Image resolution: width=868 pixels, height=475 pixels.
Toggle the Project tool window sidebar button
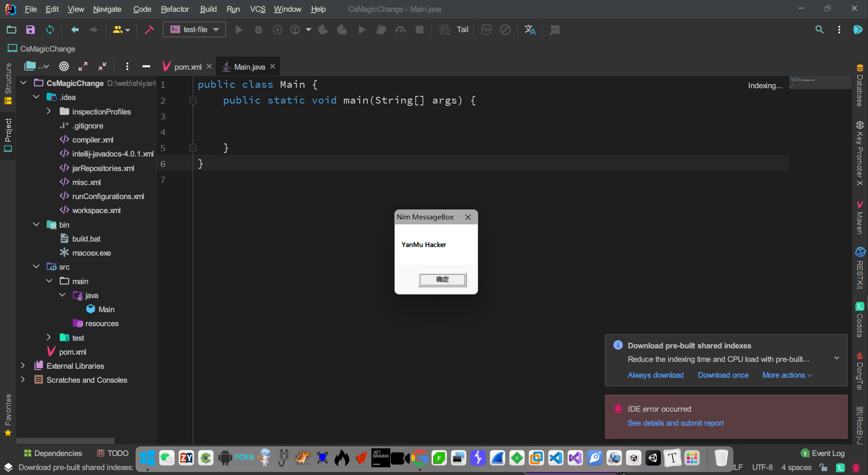(x=8, y=135)
